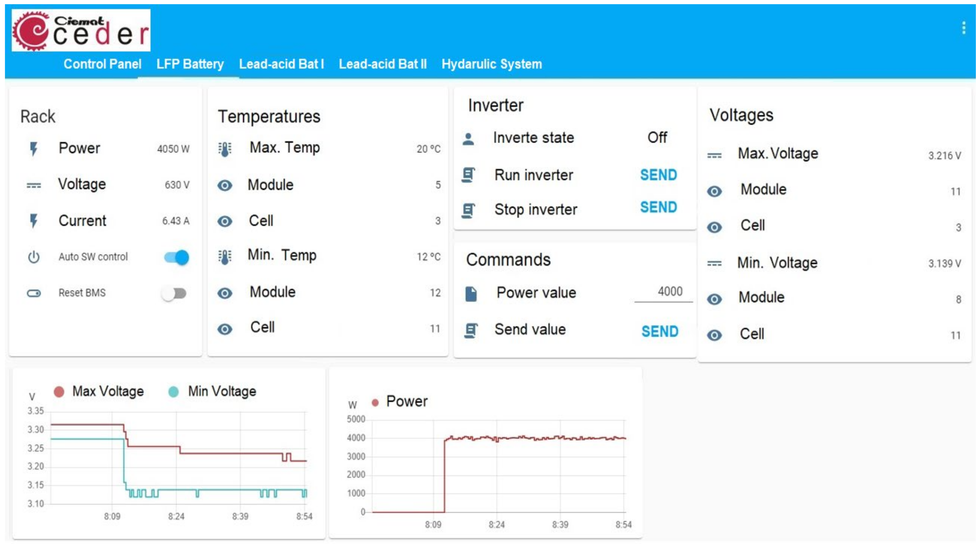Switch to the Control Panel tab
The width and height of the screenshot is (980, 546).
tap(102, 64)
